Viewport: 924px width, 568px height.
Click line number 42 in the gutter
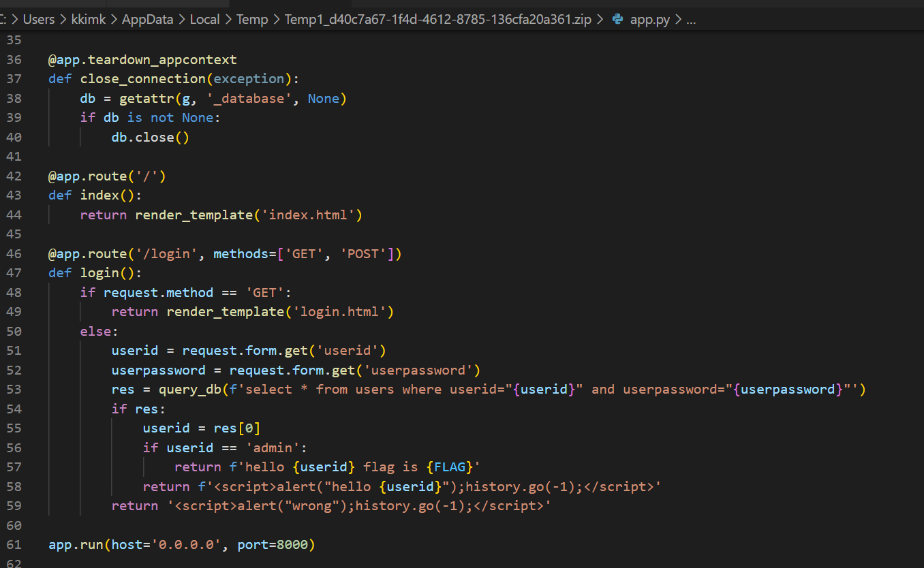tap(14, 176)
